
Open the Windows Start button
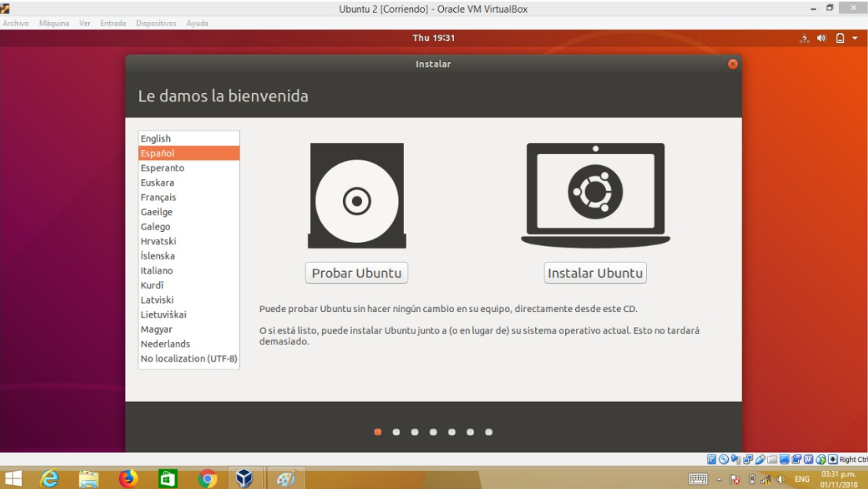pos(13,479)
